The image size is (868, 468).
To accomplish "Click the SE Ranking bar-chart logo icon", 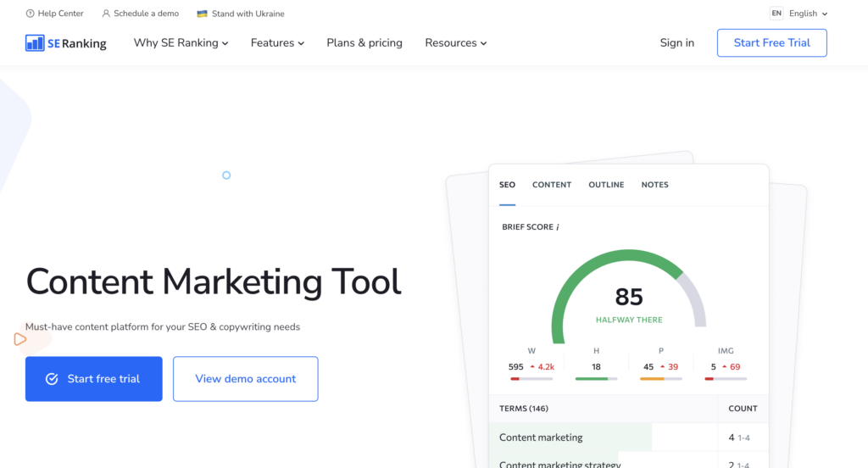I will tap(35, 42).
